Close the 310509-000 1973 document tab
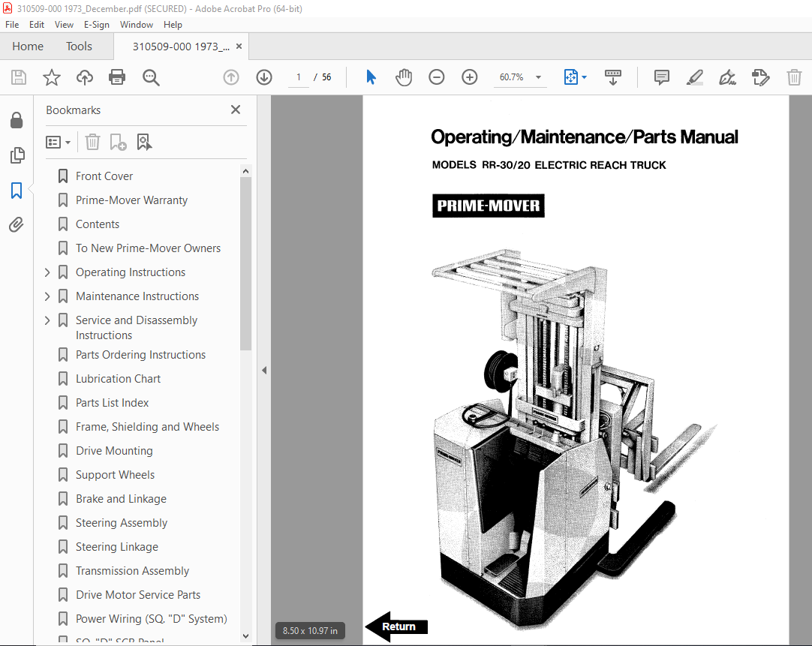 pyautogui.click(x=239, y=46)
